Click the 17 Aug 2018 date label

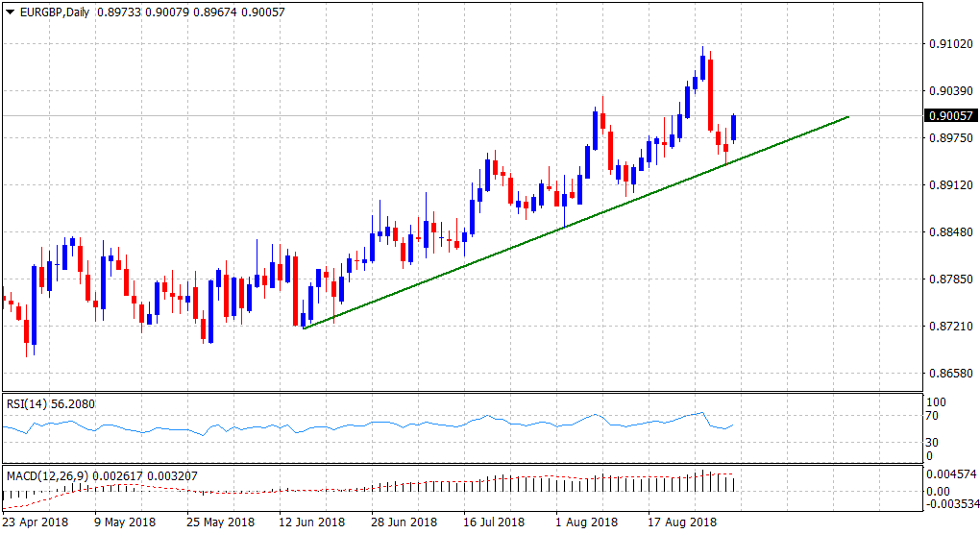(x=680, y=522)
